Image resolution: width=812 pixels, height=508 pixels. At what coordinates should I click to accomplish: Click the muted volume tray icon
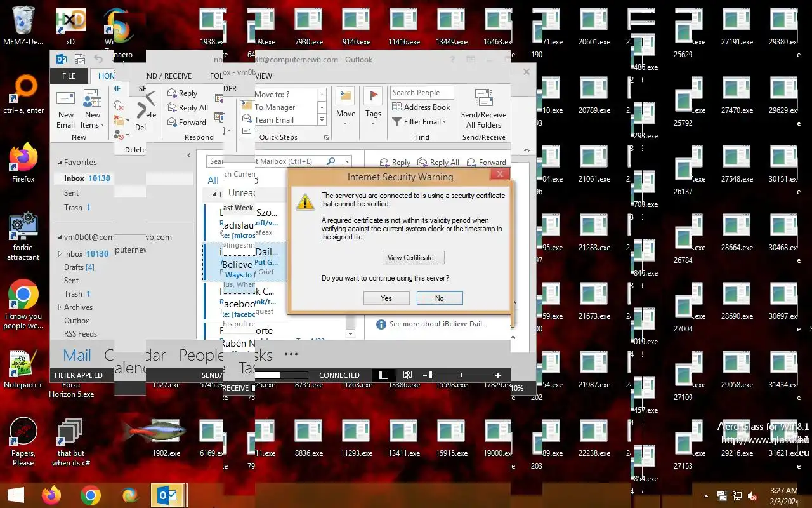click(x=752, y=496)
